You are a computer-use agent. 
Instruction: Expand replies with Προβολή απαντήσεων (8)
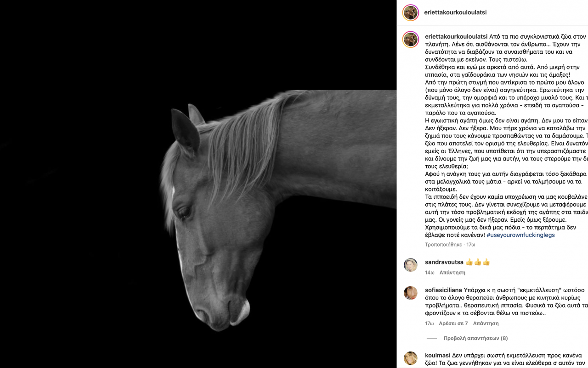tap(475, 338)
